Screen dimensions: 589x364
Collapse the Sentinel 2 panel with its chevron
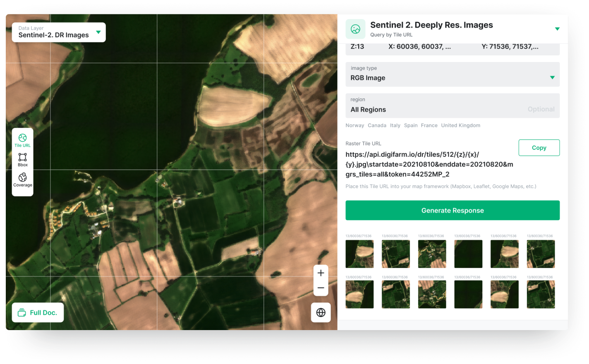click(558, 29)
